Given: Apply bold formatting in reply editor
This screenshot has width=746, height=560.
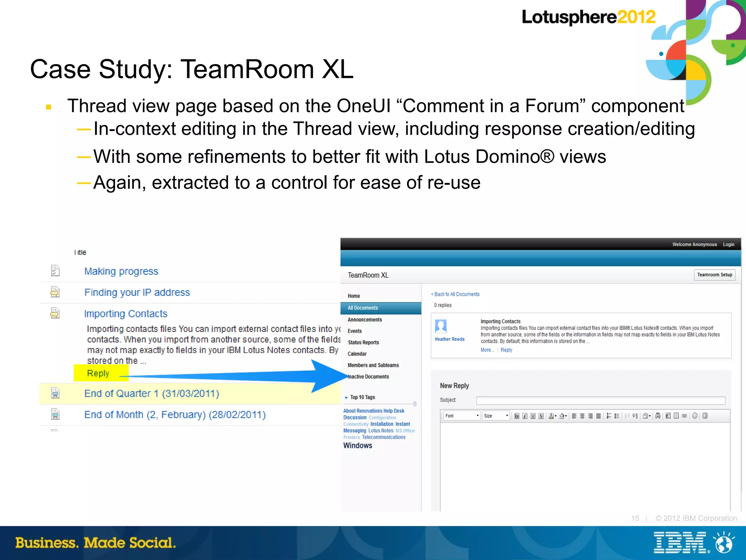Looking at the screenshot, I should (517, 416).
